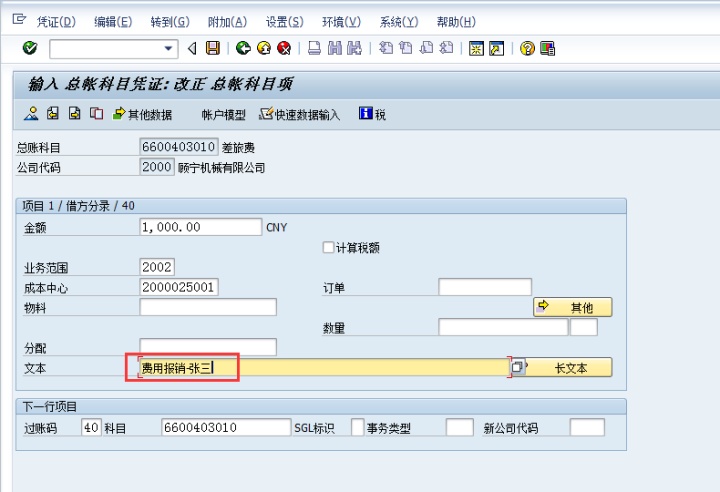Open the command field dropdown arrow
Viewport: 720px width, 492px height.
(169, 48)
